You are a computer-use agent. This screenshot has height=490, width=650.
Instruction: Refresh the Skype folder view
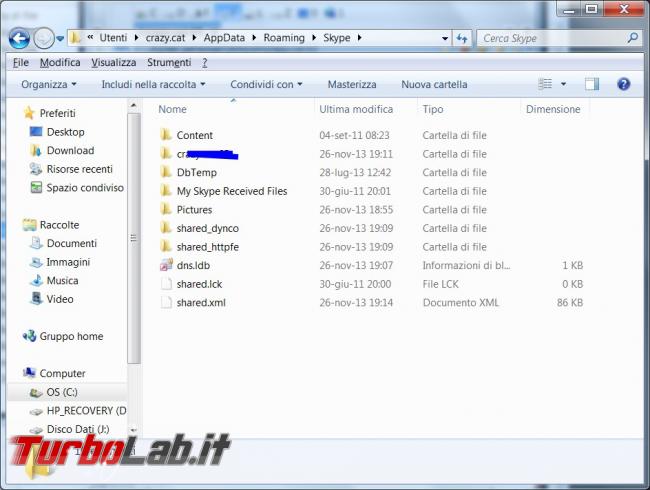point(462,39)
